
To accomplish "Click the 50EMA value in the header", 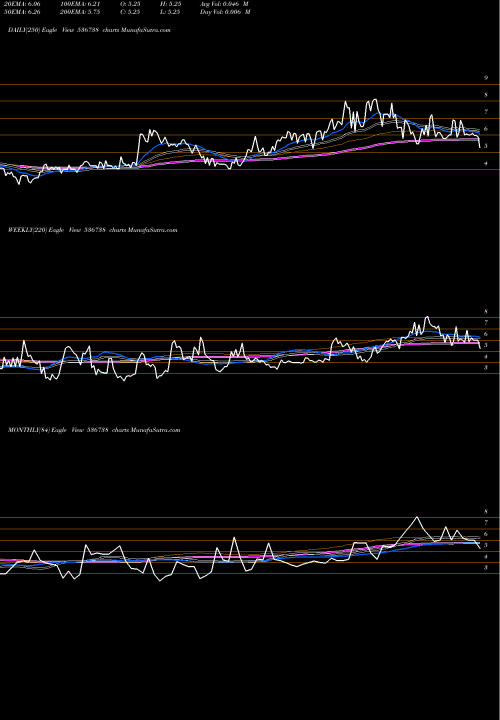I will click(21, 12).
